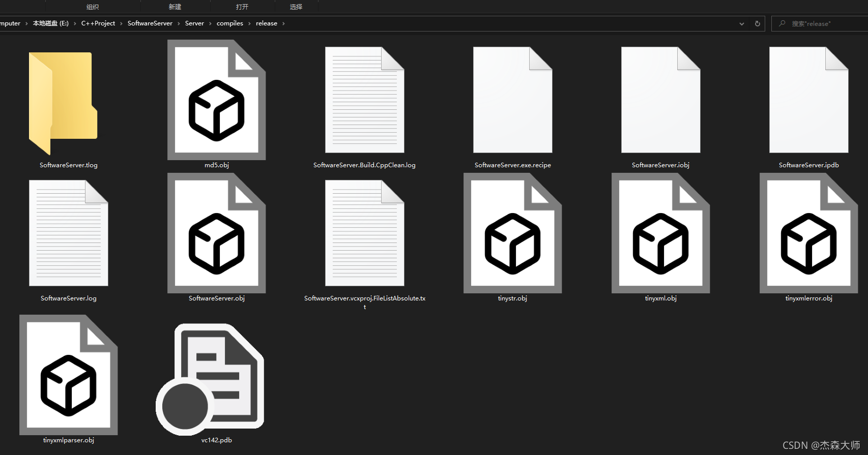Open the 打开 ribbon group
The image size is (868, 455).
tap(242, 7)
